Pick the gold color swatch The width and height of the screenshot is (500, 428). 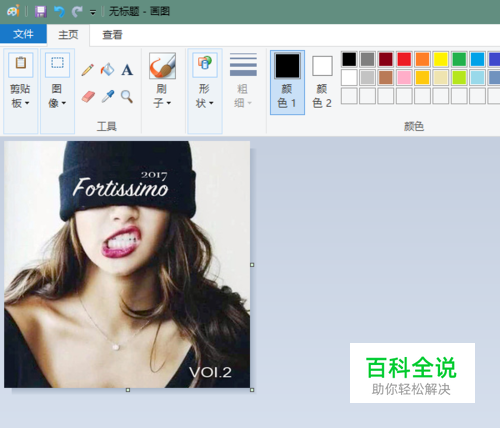click(x=423, y=78)
